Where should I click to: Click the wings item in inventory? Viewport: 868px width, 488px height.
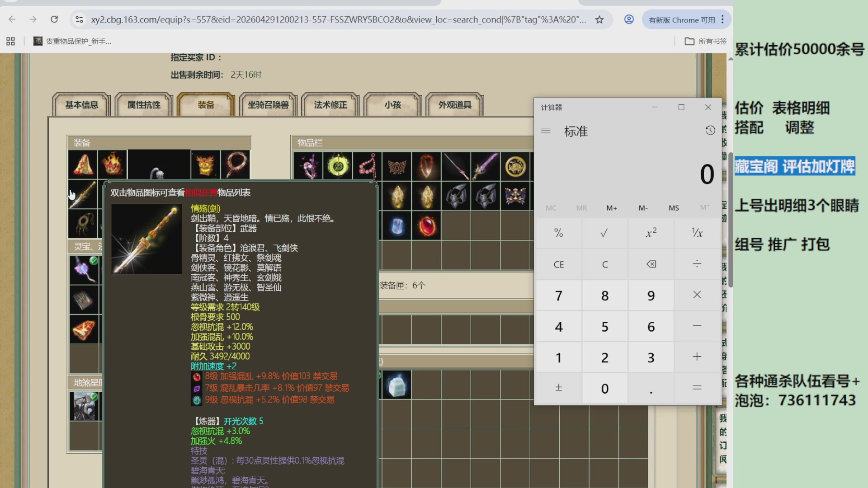point(397,166)
